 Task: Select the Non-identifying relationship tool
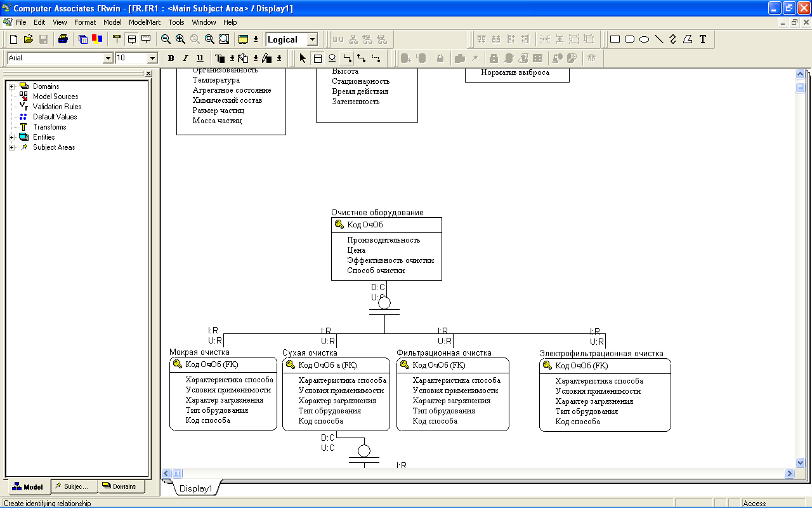(376, 58)
